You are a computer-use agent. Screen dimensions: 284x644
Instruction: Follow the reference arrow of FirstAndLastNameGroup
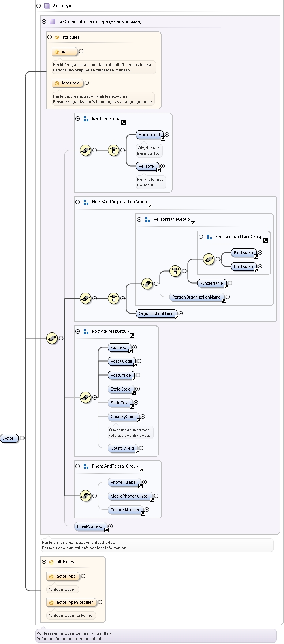click(265, 241)
